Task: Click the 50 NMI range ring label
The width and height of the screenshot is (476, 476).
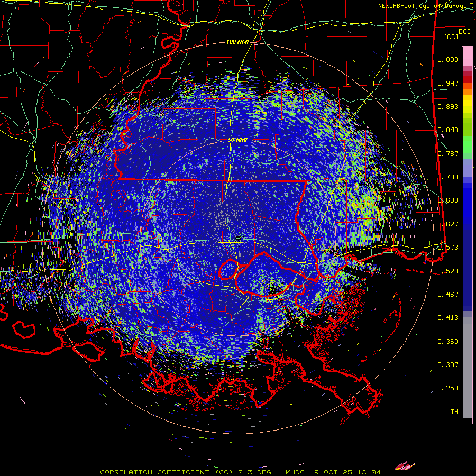Action: [x=237, y=140]
